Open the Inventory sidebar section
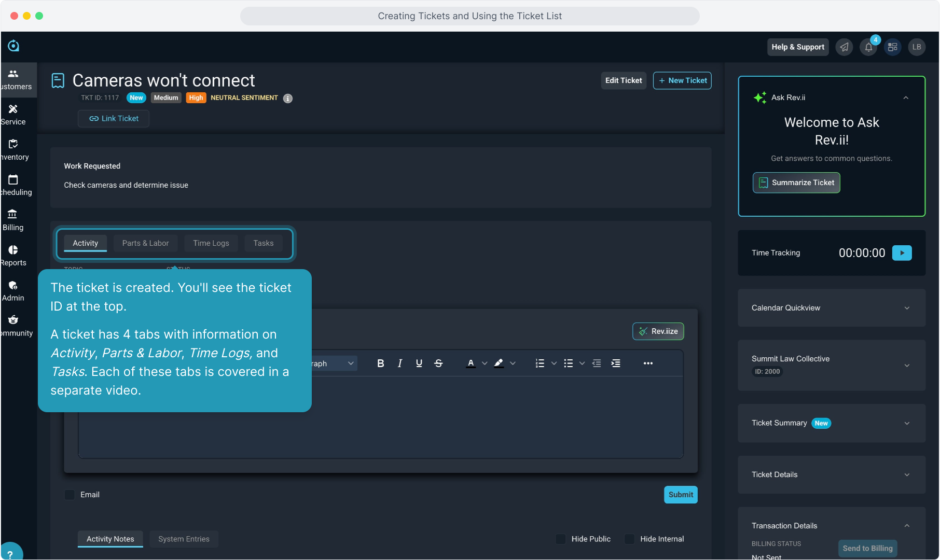The height and width of the screenshot is (560, 940). pos(15,150)
